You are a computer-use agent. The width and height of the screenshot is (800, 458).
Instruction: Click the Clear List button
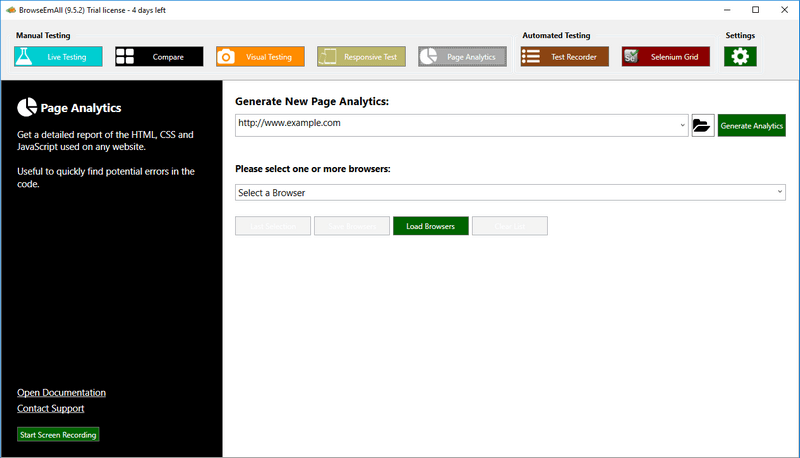[509, 226]
